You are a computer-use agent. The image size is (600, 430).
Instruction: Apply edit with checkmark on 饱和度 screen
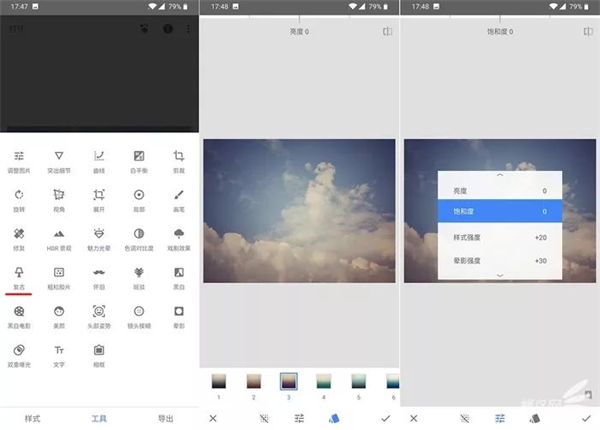(586, 419)
